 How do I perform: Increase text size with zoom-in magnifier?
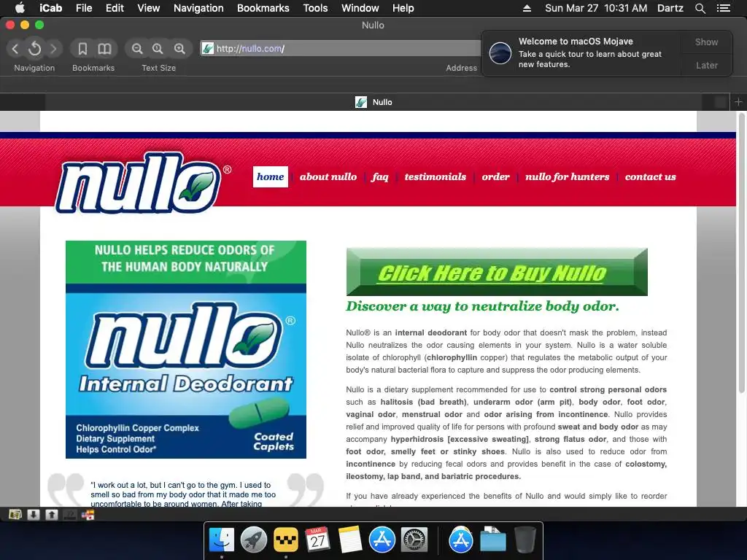[179, 49]
